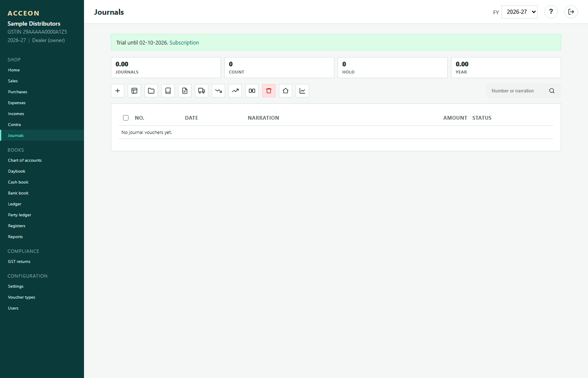Click the folder icon in toolbar
The height and width of the screenshot is (378, 588).
pos(151,91)
